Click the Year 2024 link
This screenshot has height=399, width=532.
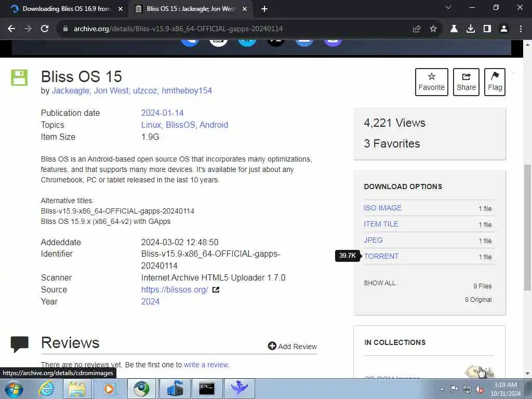(150, 302)
